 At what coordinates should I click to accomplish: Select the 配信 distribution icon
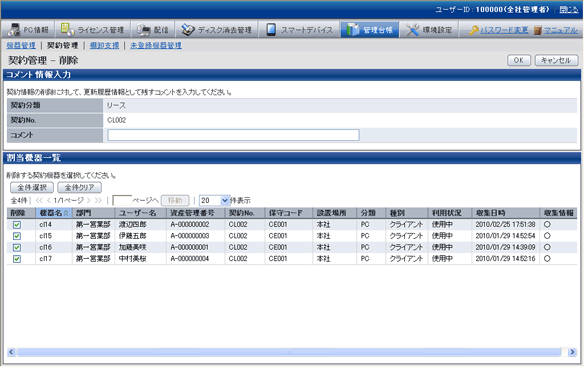tap(143, 30)
